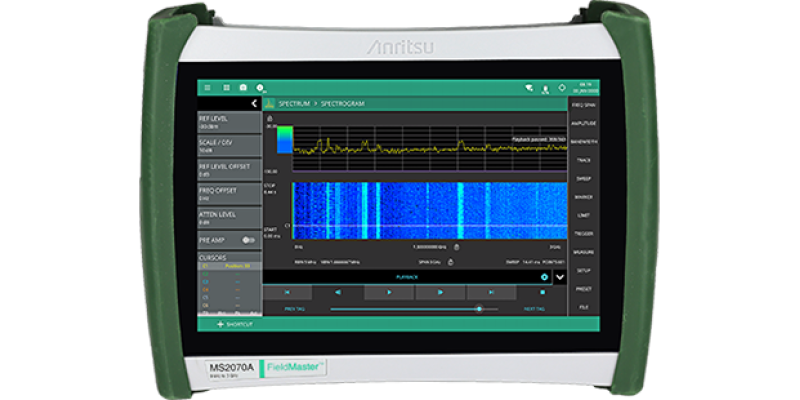
Task: Select SPECTRUM in the breadcrumb
Action: (x=294, y=104)
